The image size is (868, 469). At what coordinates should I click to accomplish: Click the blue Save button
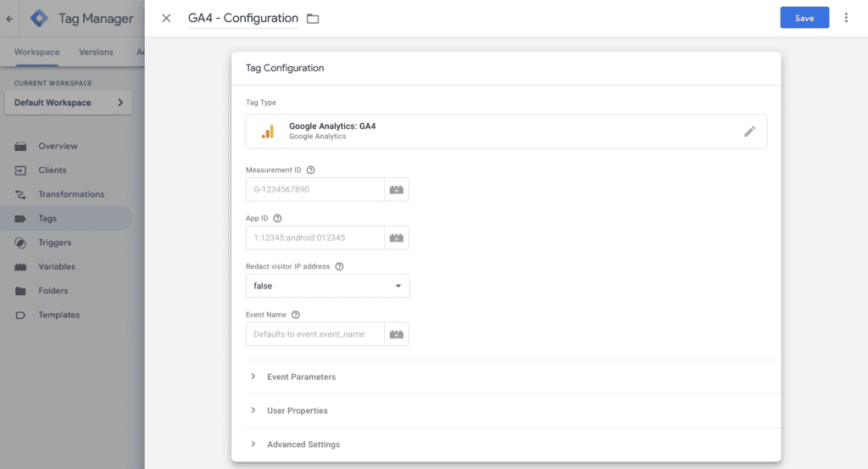[804, 18]
